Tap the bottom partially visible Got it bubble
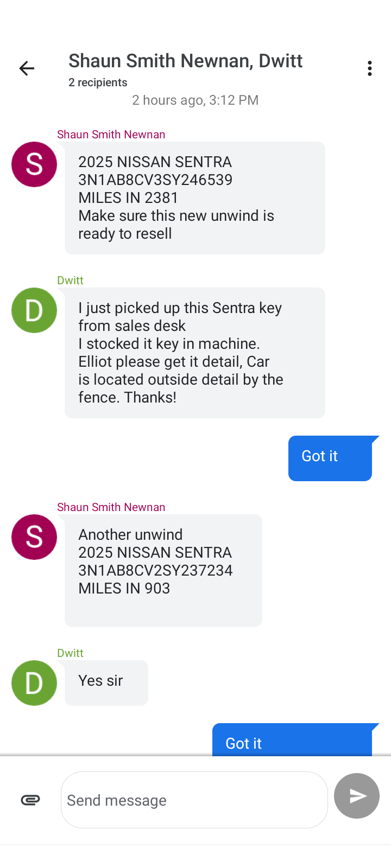 tap(292, 740)
